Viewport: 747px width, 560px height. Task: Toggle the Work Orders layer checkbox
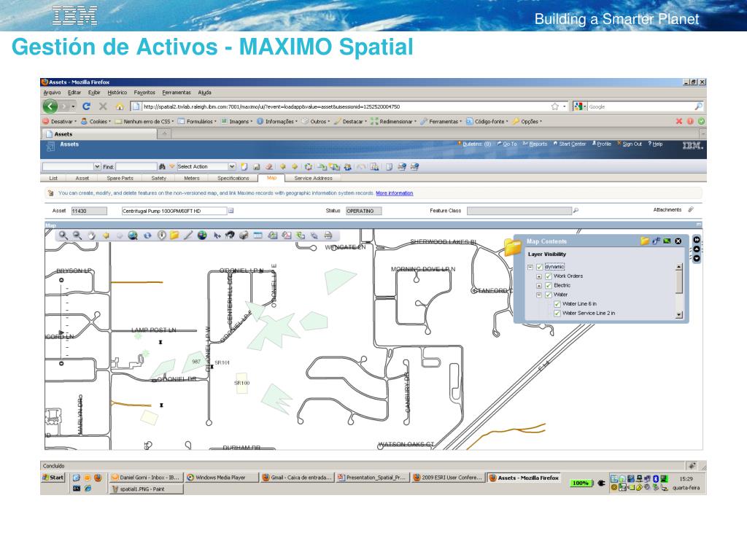[549, 276]
